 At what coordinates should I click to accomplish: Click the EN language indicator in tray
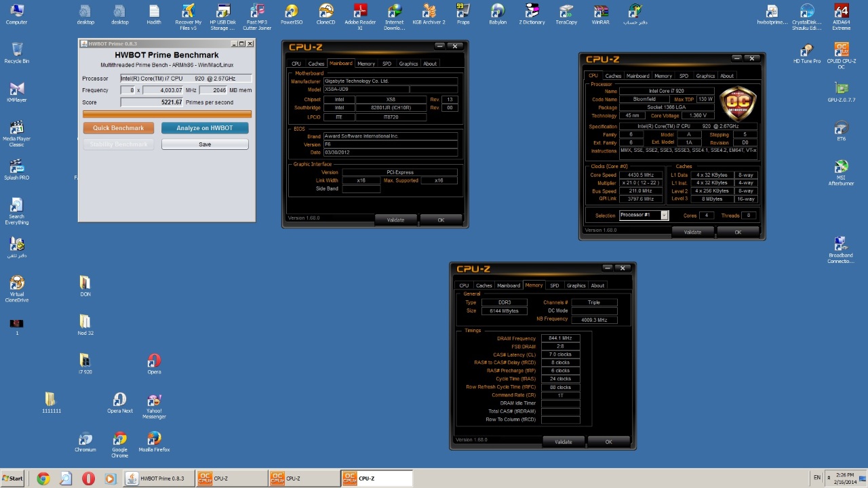817,478
